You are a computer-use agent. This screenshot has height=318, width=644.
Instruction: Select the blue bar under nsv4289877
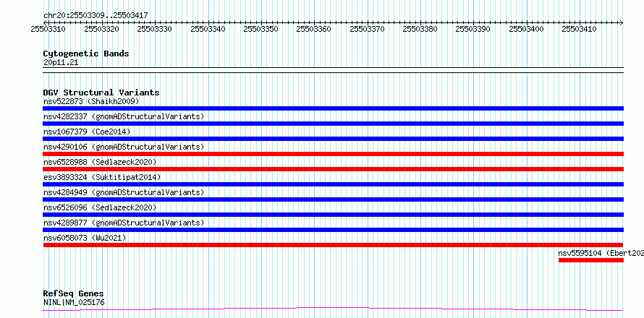coord(333,230)
